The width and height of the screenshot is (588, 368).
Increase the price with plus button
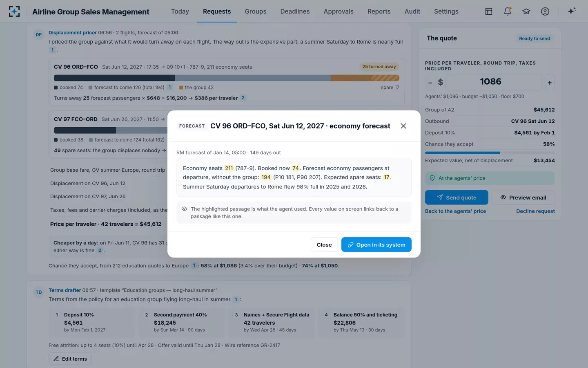550,83
